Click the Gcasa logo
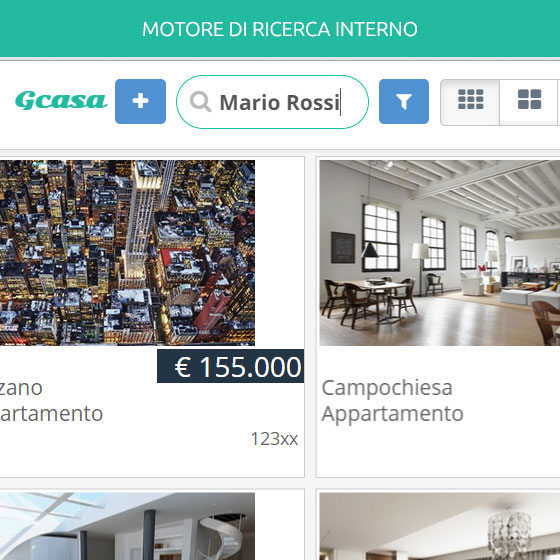Viewport: 560px width, 560px height. point(61,101)
